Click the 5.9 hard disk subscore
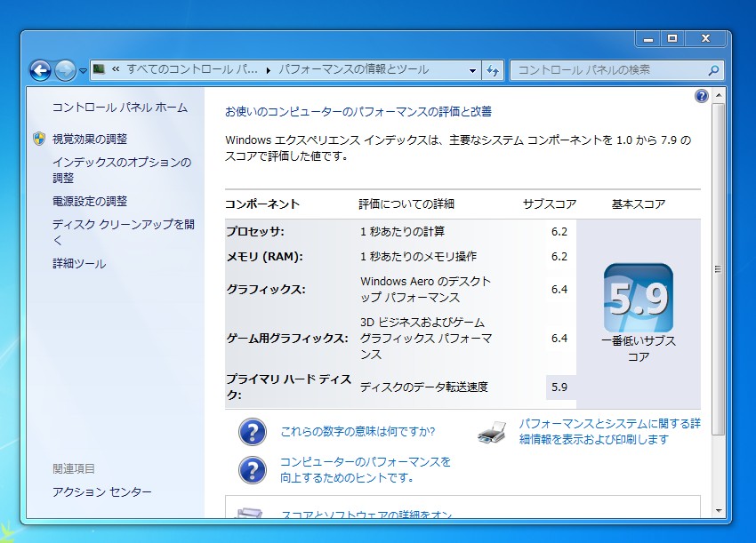The image size is (756, 543). [x=559, y=387]
